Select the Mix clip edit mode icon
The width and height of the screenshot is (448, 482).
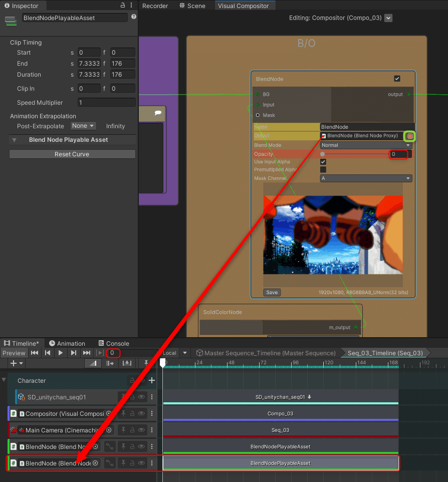(93, 363)
